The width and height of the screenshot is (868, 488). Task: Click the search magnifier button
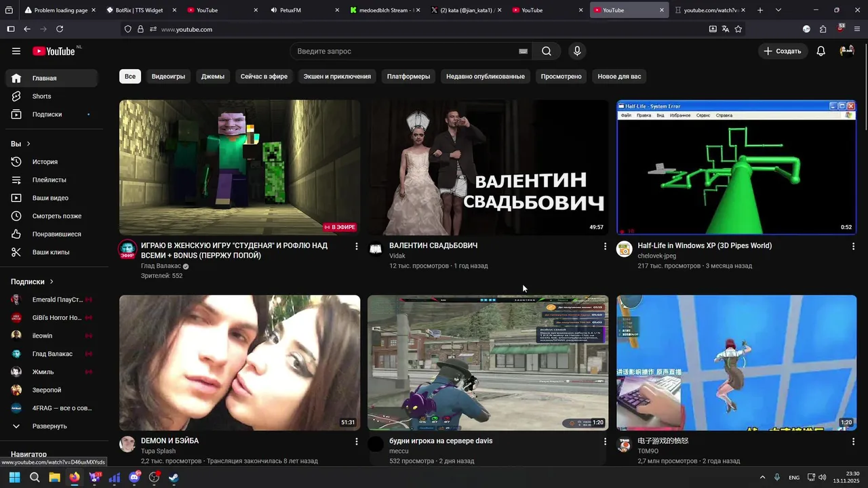pos(547,51)
